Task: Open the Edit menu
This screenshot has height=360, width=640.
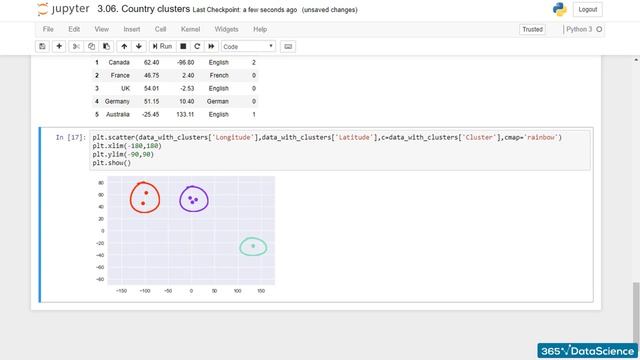Action: pos(74,29)
